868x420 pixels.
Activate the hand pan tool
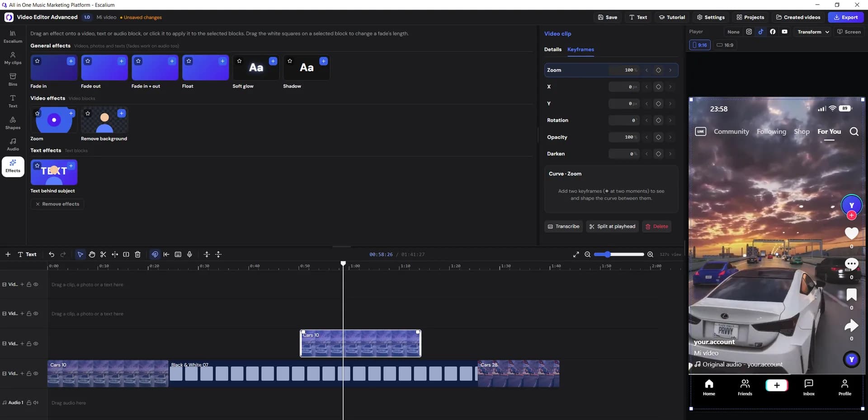(x=92, y=254)
